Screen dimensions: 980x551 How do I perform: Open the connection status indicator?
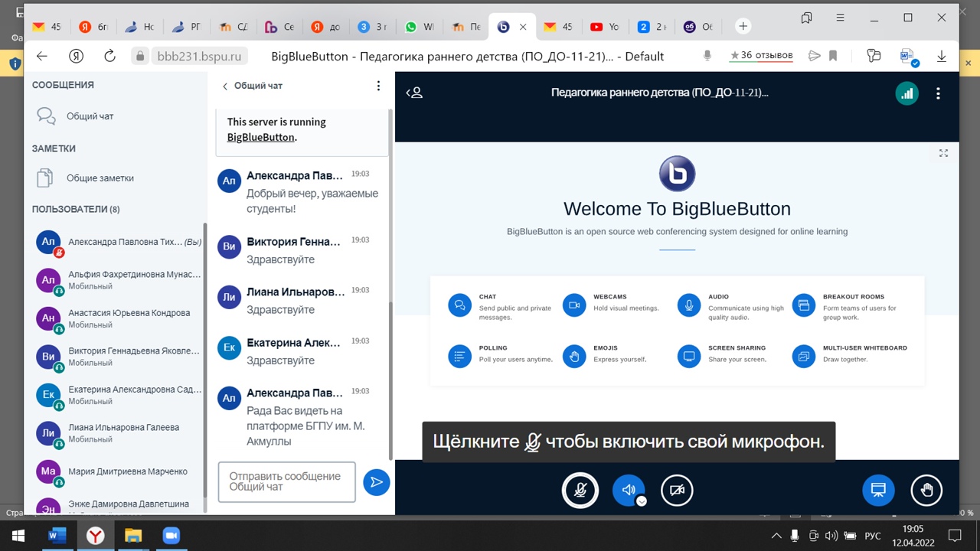coord(906,93)
